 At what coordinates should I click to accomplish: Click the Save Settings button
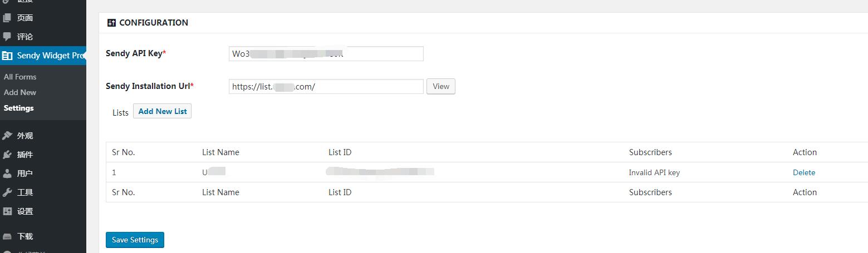pyautogui.click(x=135, y=240)
